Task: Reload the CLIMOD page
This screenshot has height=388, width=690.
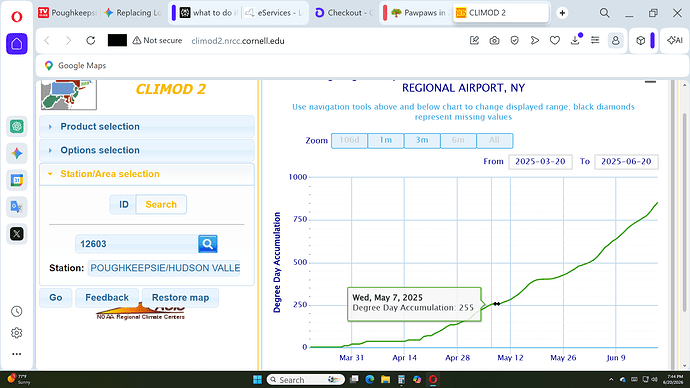Action: coord(91,40)
